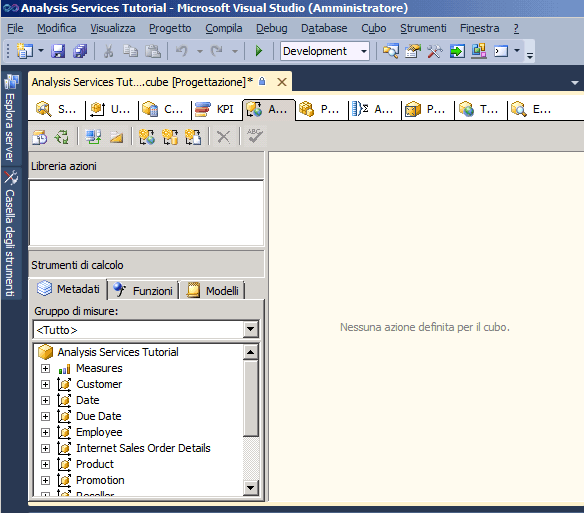Click the Cut scissors icon
This screenshot has height=513, width=584.
point(108,51)
